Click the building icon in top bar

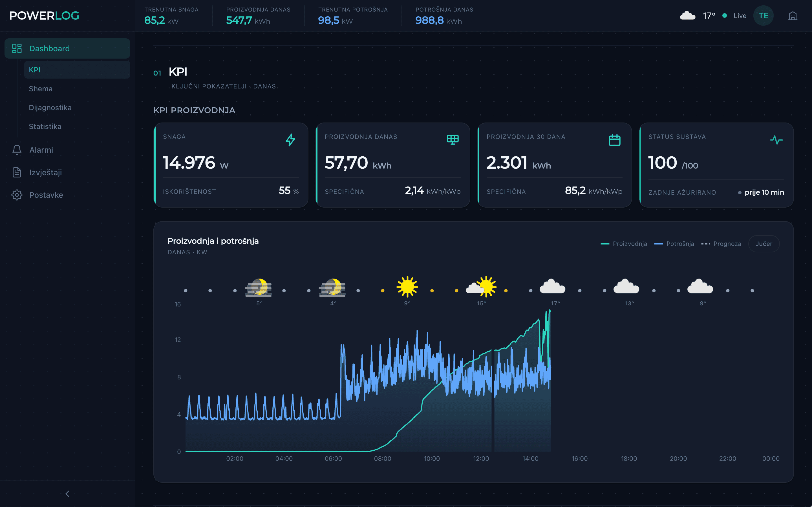pos(793,16)
